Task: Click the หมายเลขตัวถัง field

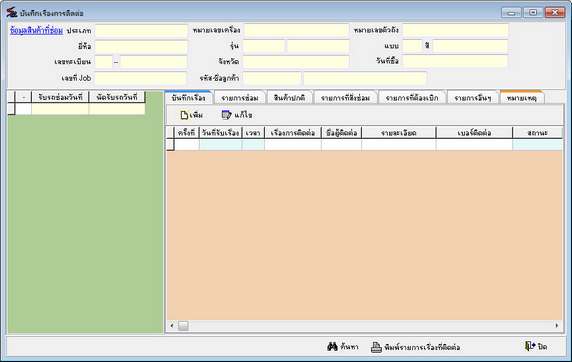Action: coord(455,30)
